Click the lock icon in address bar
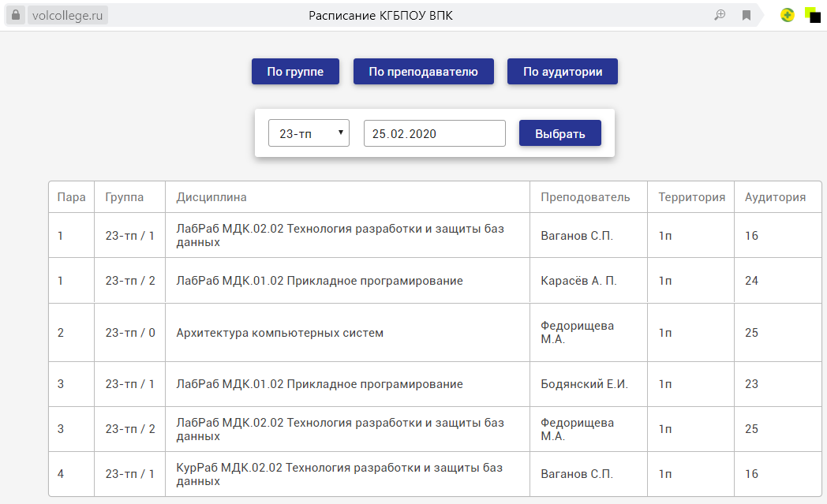Viewport: 827px width, 504px height. [x=16, y=15]
